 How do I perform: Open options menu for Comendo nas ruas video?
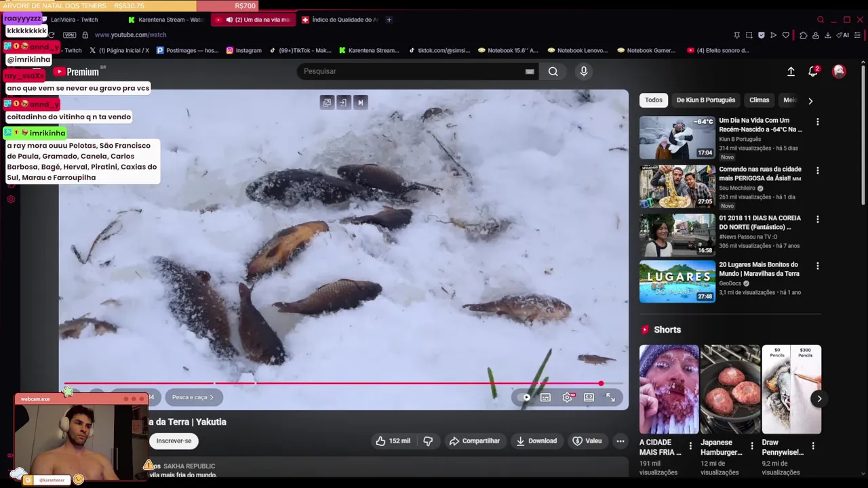817,171
